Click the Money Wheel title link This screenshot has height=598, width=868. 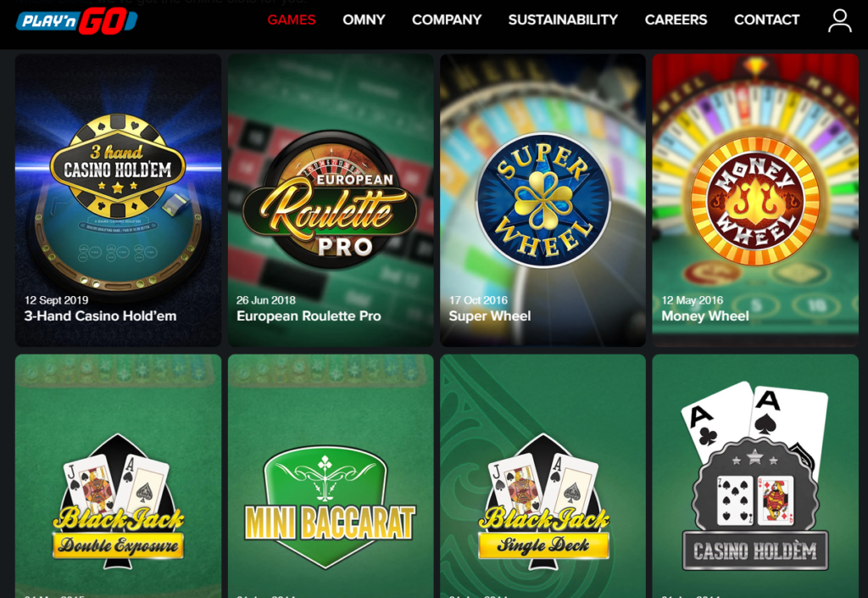(x=705, y=316)
